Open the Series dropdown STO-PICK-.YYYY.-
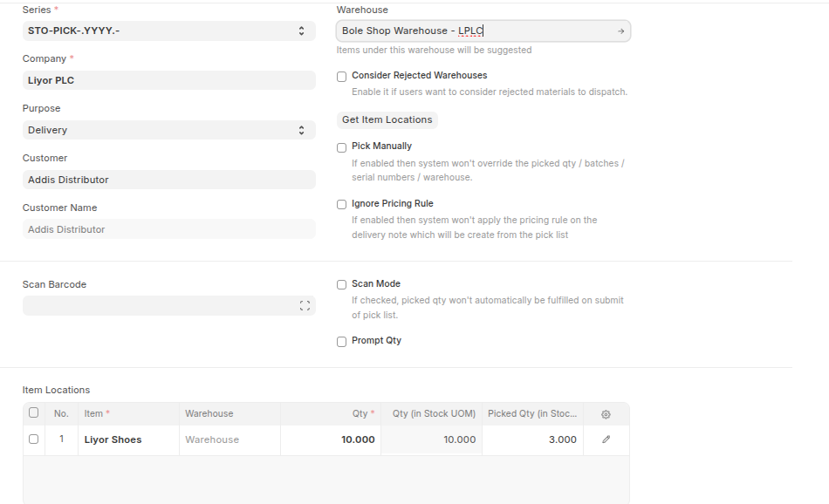 tap(168, 31)
